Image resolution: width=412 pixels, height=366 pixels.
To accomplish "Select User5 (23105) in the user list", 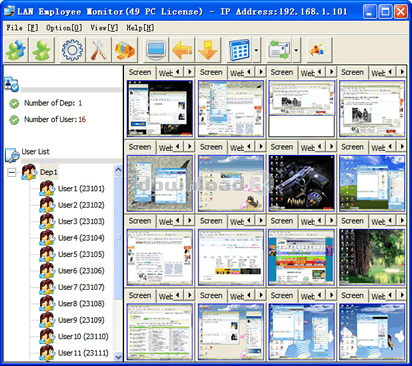I will (x=81, y=254).
